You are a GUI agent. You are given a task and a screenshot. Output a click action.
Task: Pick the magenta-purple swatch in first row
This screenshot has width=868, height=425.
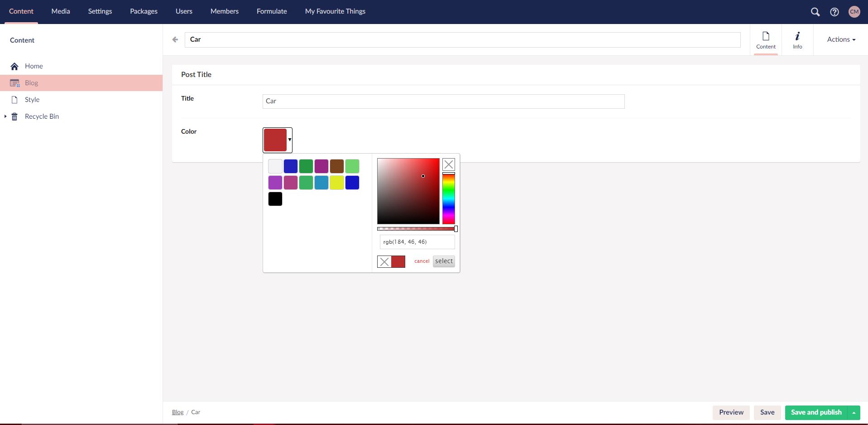pyautogui.click(x=321, y=166)
